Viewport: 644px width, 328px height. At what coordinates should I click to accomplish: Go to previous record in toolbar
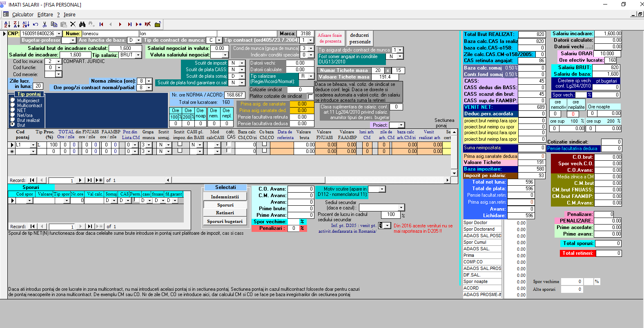111,24
